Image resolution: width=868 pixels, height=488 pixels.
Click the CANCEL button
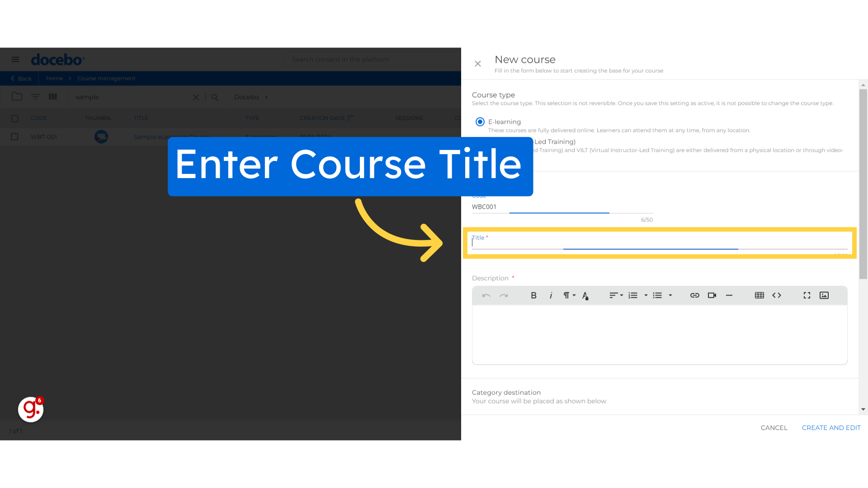coord(774,428)
